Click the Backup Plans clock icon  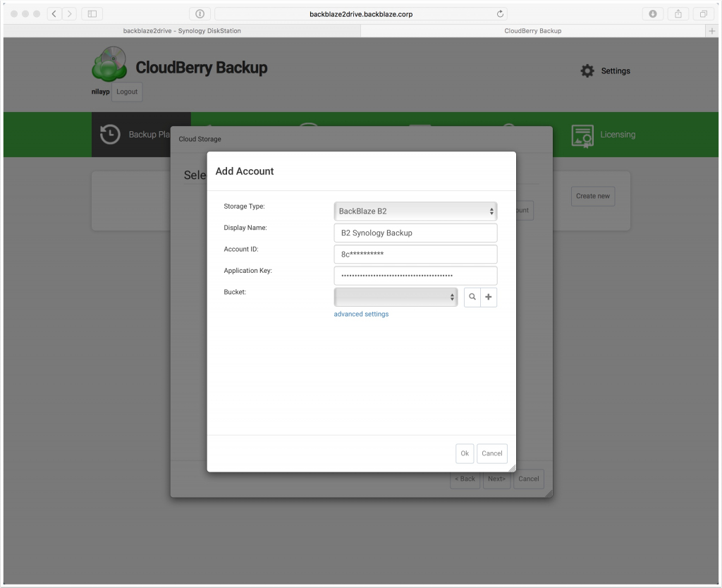(110, 135)
